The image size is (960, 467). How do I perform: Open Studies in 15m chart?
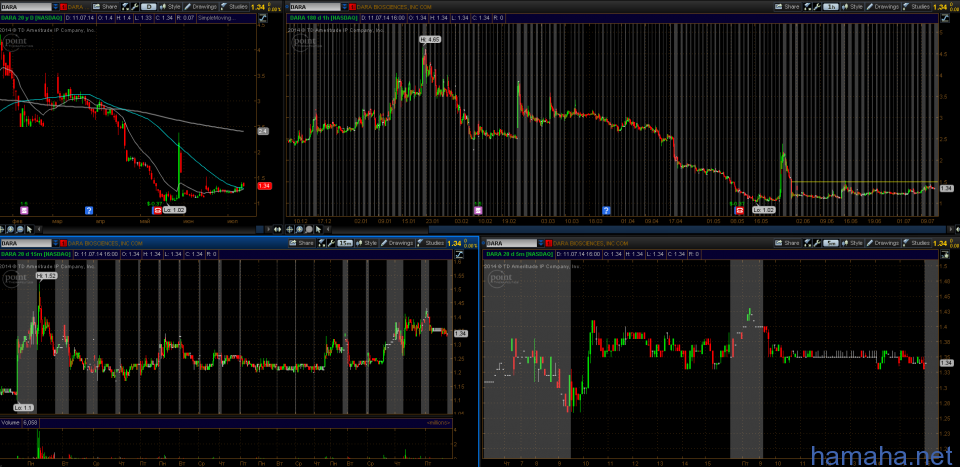click(430, 243)
